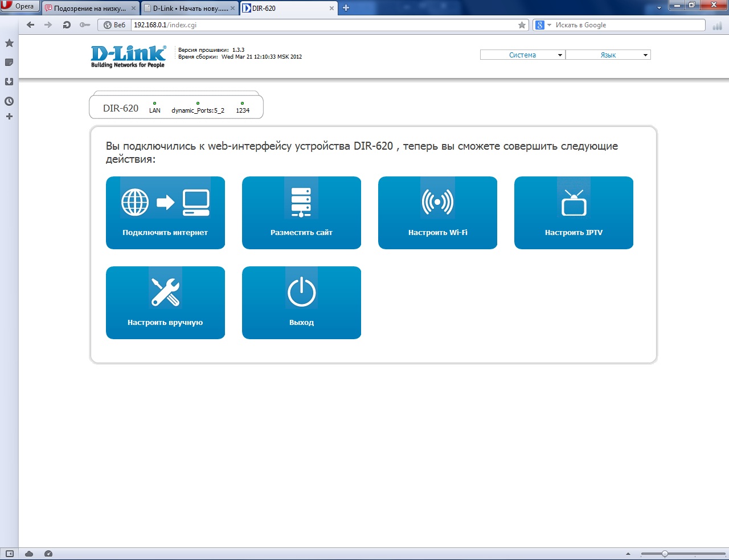This screenshot has width=729, height=560.
Task: Click the build time "Wed Mar 21 12:10:33 MSK 2012"
Action: 261,57
